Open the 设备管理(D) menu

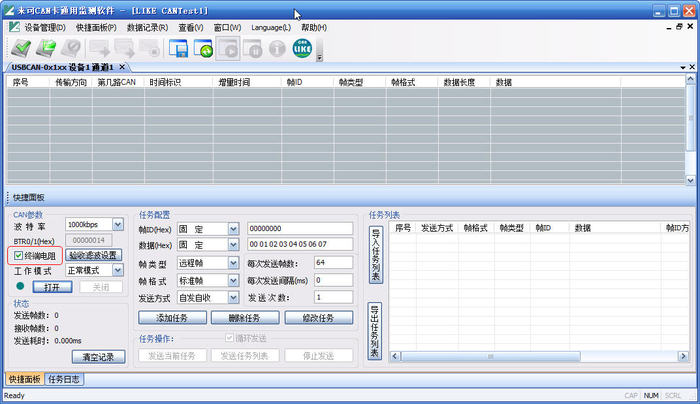pyautogui.click(x=45, y=28)
